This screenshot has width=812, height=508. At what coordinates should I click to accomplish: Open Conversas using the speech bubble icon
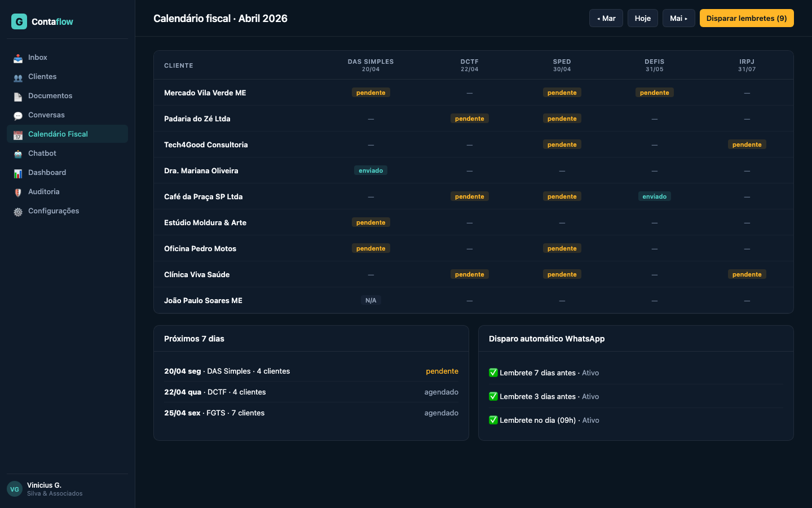pyautogui.click(x=18, y=116)
